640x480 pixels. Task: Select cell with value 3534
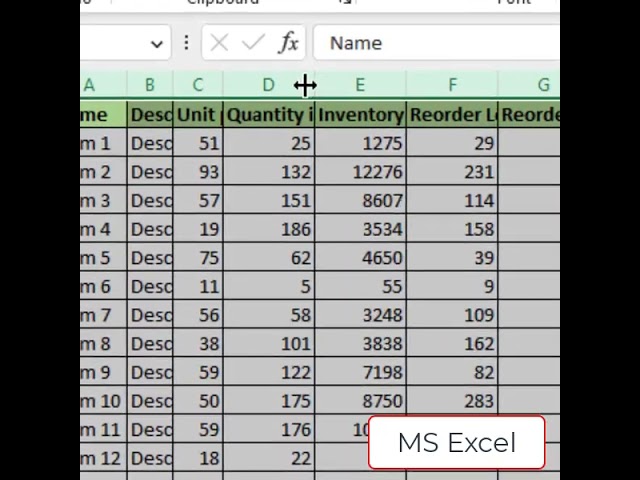(360, 229)
